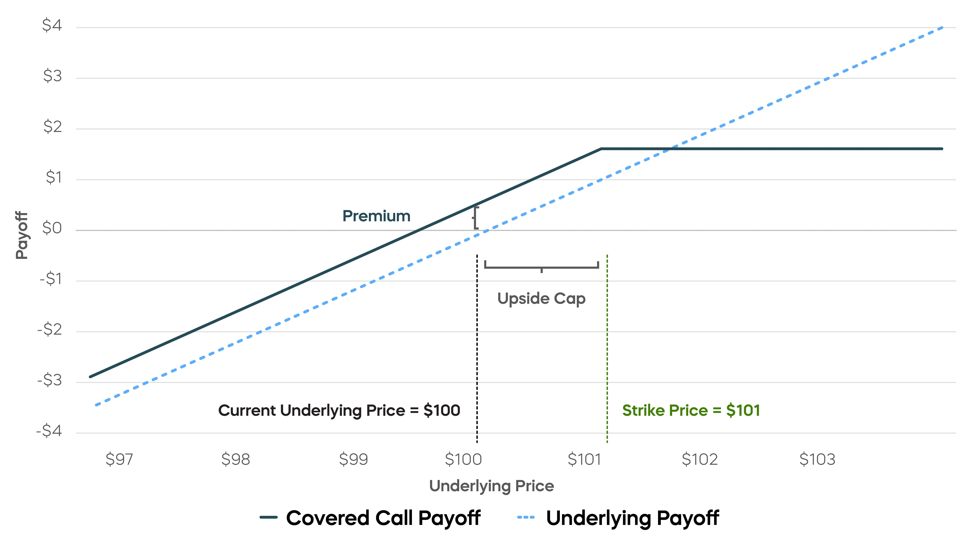980x538 pixels.
Task: Click the Payoff y-axis title
Action: point(22,235)
